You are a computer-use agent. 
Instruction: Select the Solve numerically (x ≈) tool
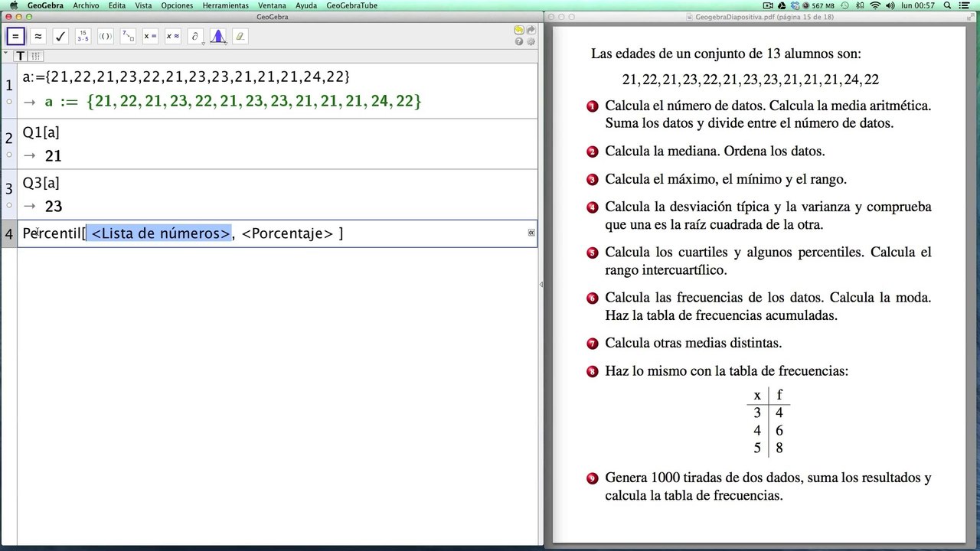173,36
